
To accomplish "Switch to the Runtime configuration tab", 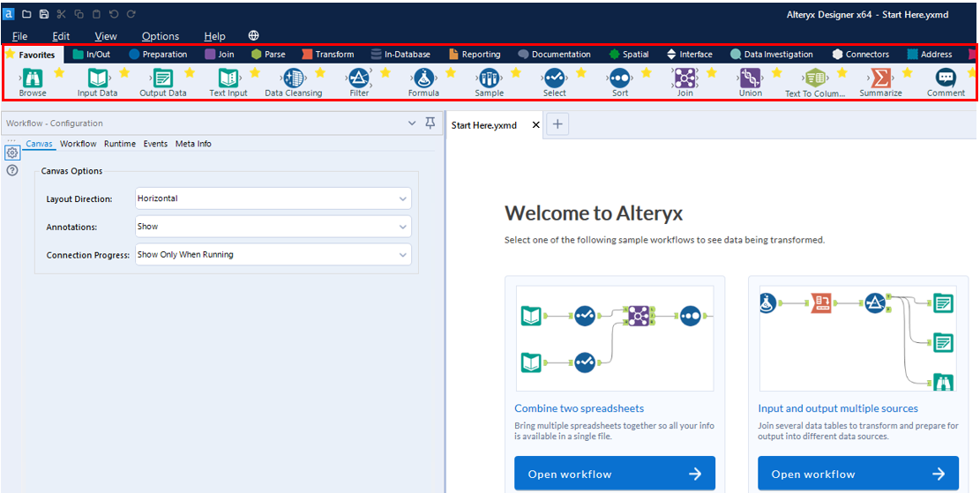I will 120,144.
